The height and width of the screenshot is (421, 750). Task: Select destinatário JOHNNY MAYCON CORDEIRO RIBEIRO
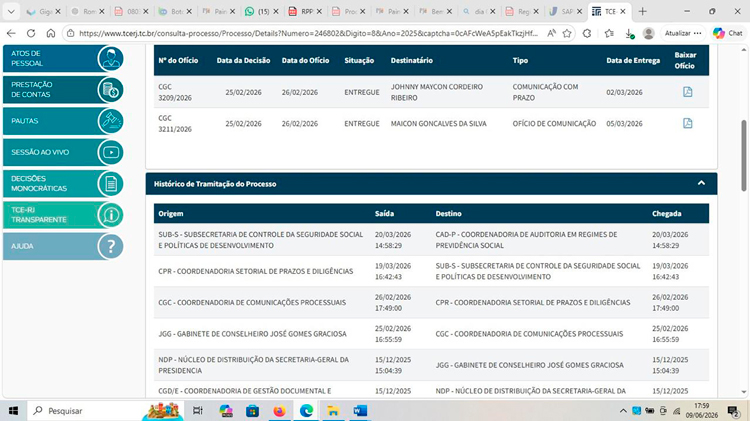(437, 92)
